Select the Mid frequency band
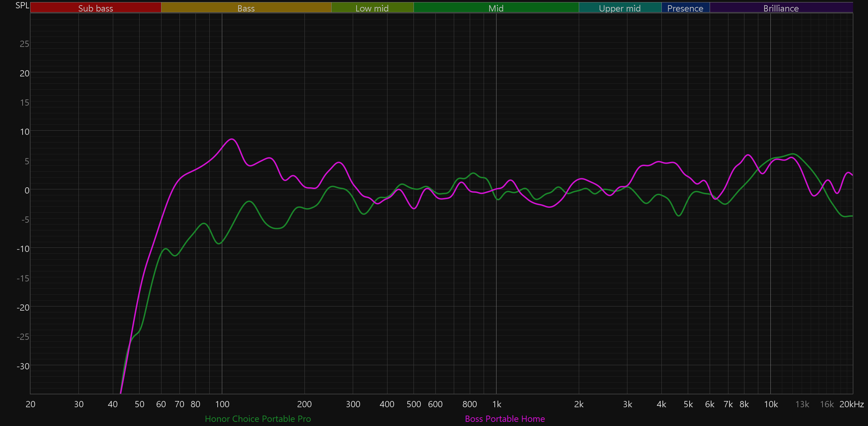 pos(496,8)
